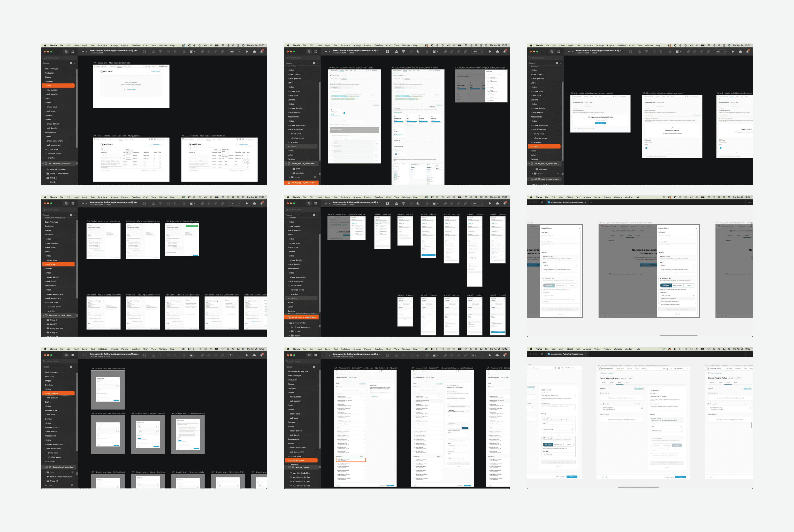Select 'Production' page in 13:37 window
This screenshot has width=794, height=532.
[x=50, y=73]
